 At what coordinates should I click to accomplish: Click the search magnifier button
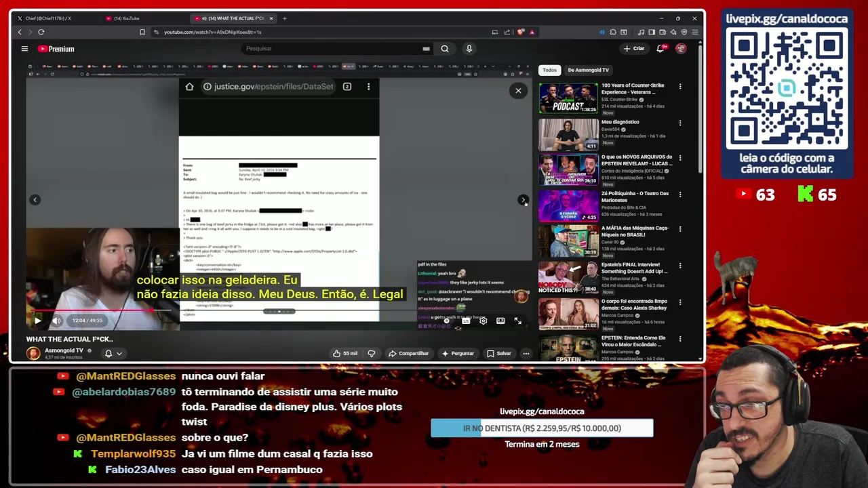point(445,49)
